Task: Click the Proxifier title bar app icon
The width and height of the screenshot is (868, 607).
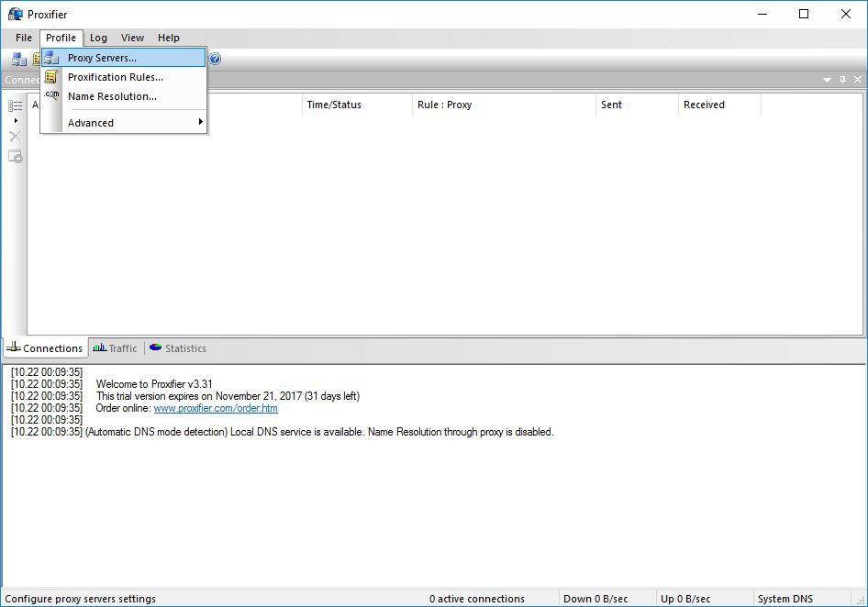Action: point(16,14)
